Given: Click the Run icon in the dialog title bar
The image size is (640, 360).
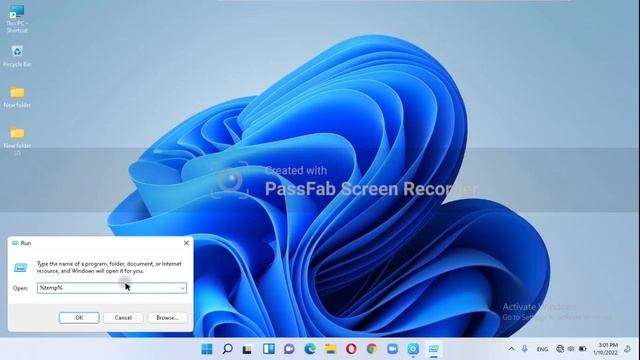Looking at the screenshot, I should click(15, 243).
